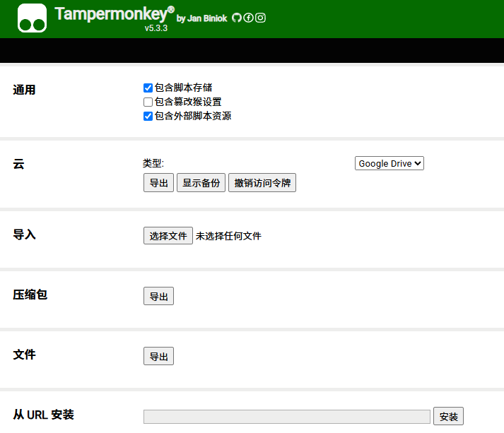Open the Facebook icon link in header

click(x=248, y=18)
